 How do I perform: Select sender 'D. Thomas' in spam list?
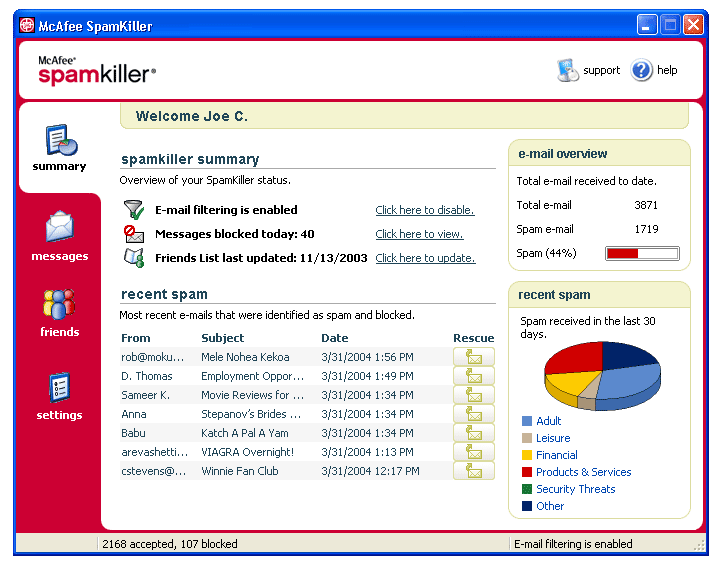tap(147, 376)
